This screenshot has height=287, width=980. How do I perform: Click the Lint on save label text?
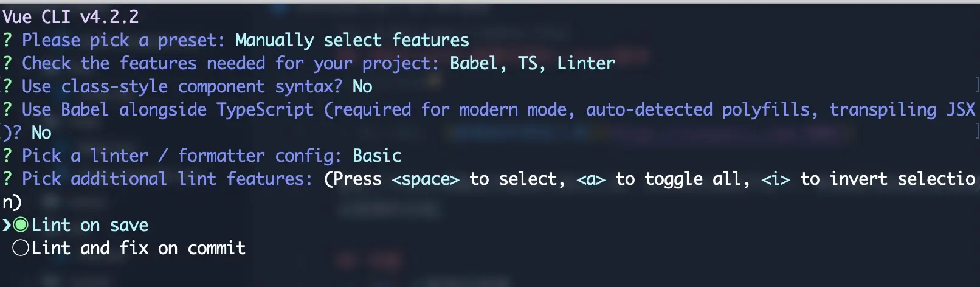click(x=90, y=225)
